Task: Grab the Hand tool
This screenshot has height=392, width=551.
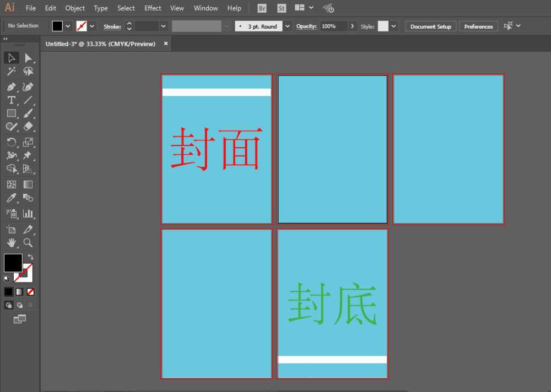Action: (12, 243)
